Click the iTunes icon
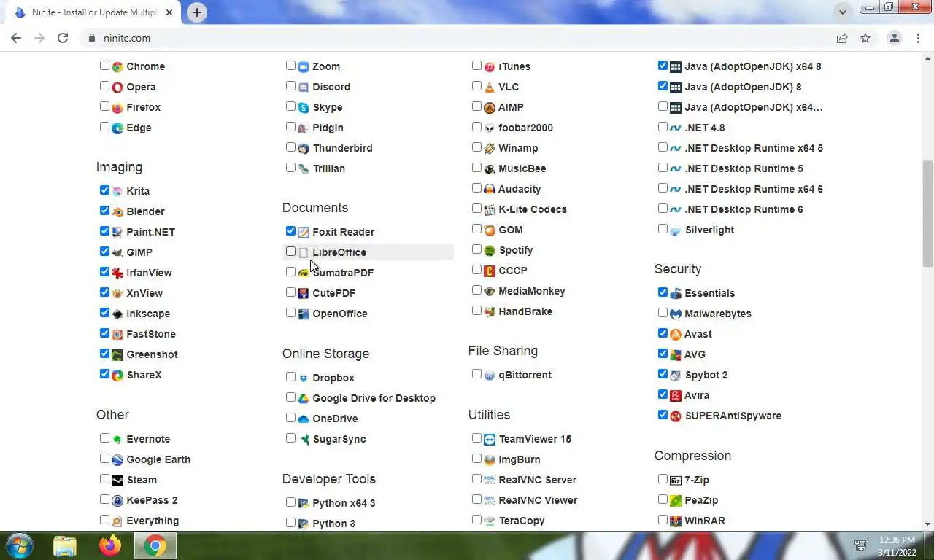Screen dimensions: 934x560 490,66
